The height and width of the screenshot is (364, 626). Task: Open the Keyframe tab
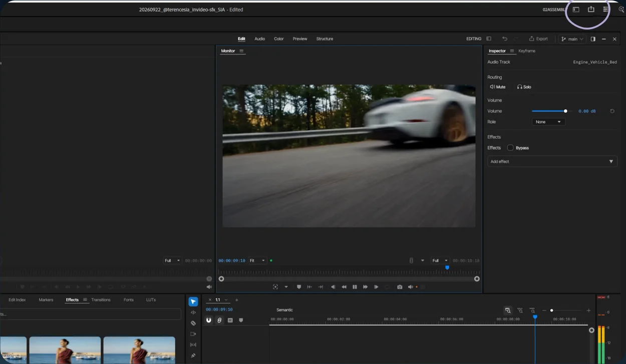point(527,51)
